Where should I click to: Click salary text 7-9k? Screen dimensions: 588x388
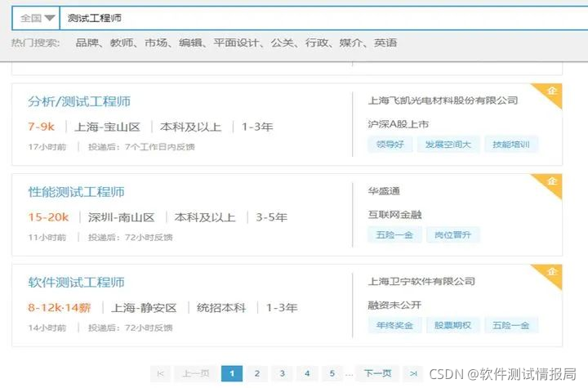coord(42,127)
